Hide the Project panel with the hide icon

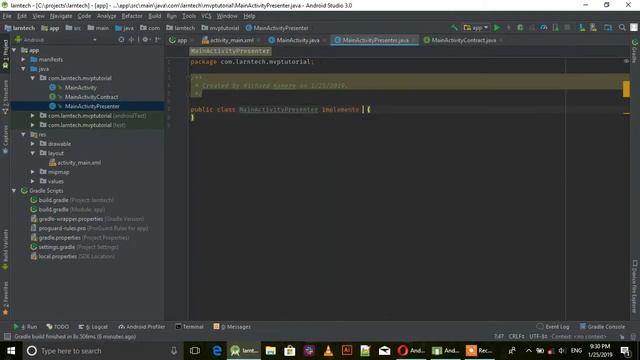point(158,40)
